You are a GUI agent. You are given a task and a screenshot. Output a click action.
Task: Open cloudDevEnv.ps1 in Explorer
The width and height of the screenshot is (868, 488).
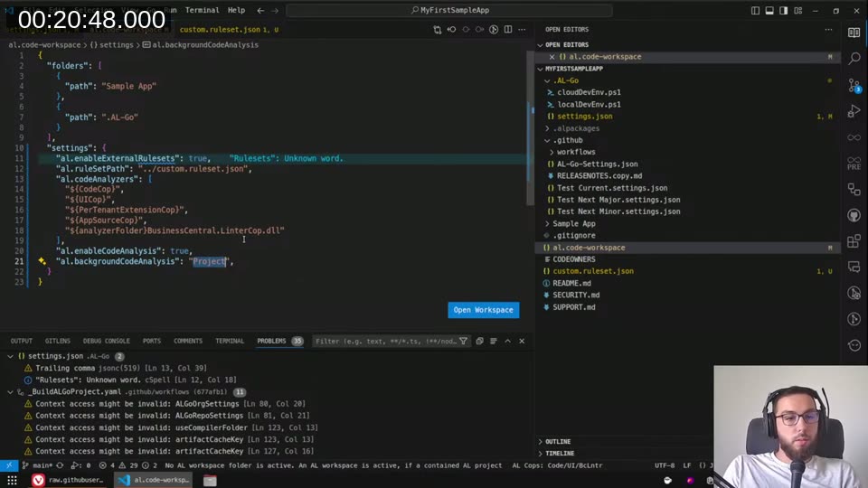[589, 92]
